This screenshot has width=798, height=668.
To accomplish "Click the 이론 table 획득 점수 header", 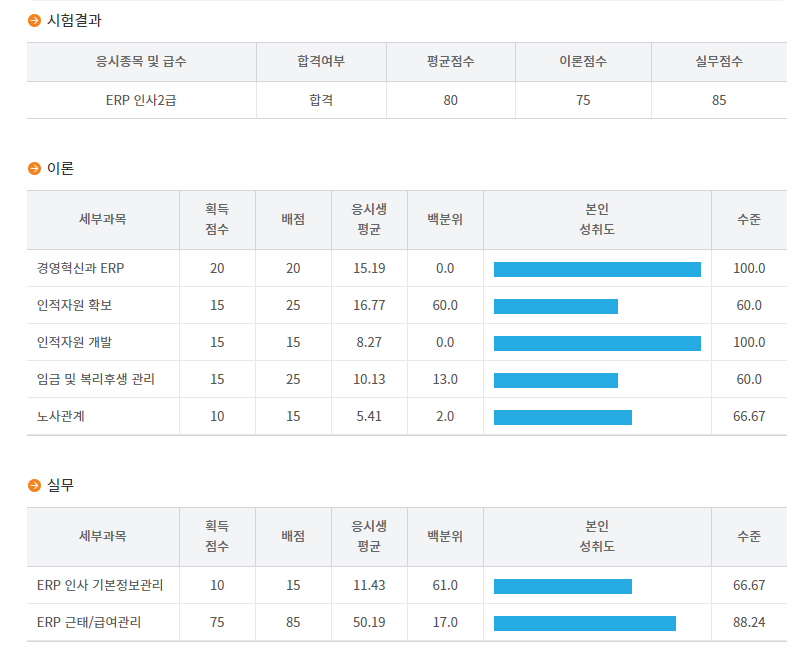I will coord(217,219).
